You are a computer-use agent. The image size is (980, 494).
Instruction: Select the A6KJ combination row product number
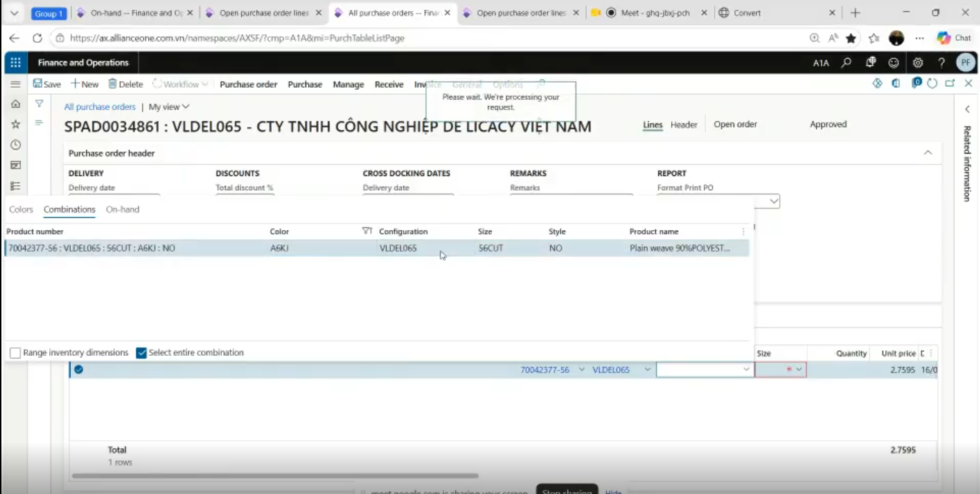coord(92,248)
